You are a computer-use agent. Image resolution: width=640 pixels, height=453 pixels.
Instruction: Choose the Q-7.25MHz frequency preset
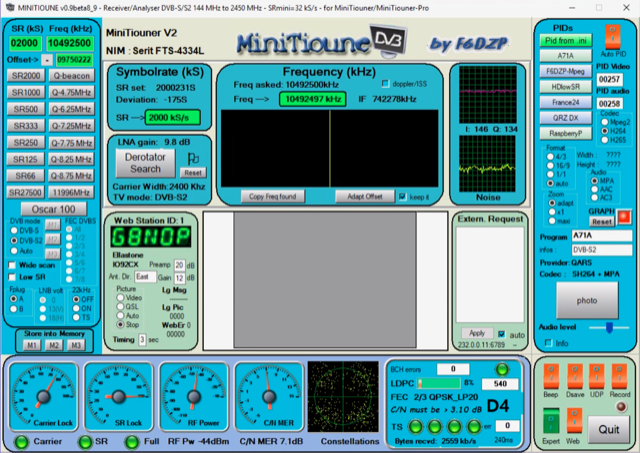[71, 126]
